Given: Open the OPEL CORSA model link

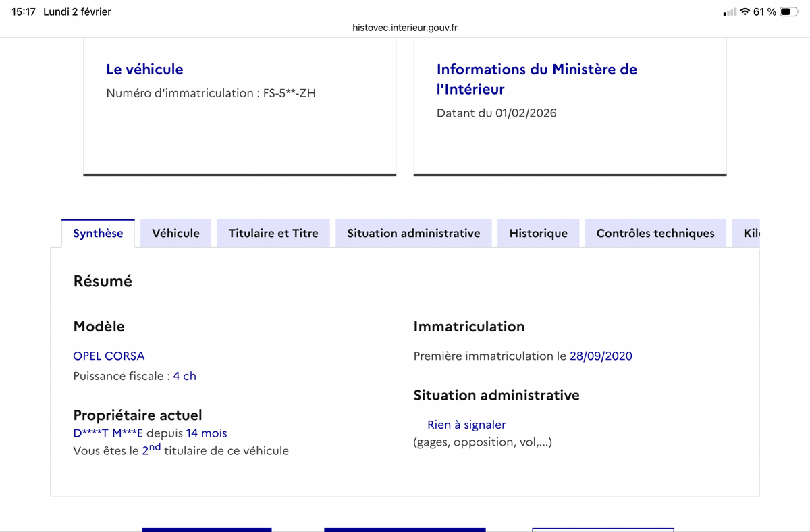Looking at the screenshot, I should pos(109,356).
